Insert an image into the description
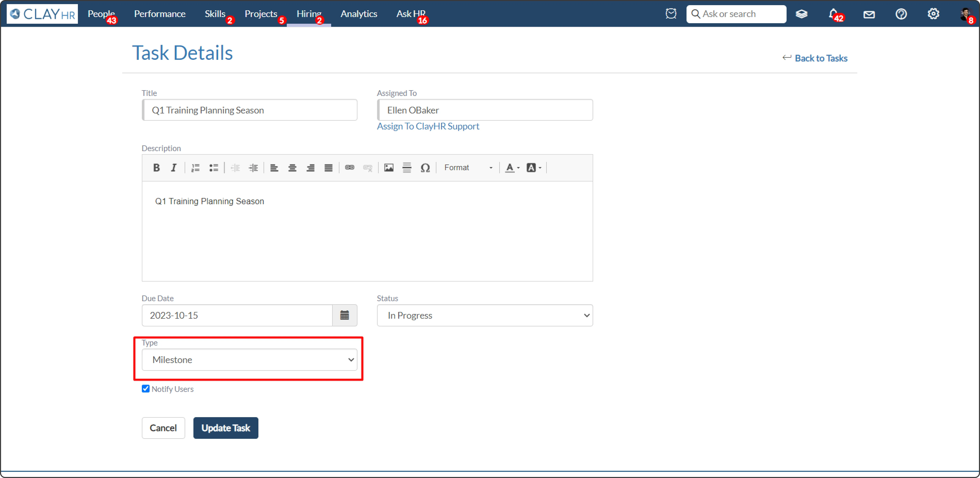The width and height of the screenshot is (980, 478). pos(388,168)
